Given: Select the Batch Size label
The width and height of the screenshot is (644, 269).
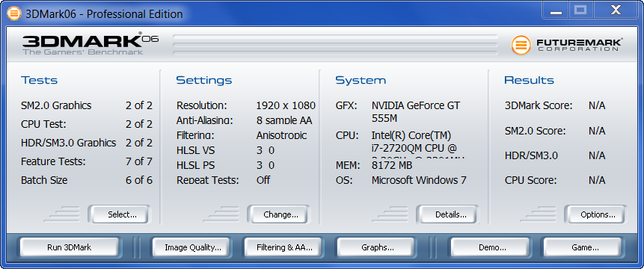Looking at the screenshot, I should pos(44,180).
